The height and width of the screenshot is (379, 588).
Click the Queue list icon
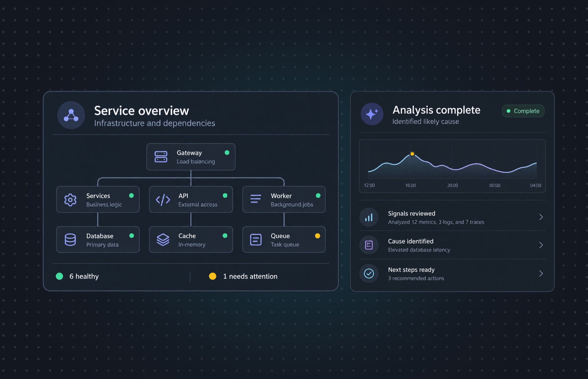point(256,240)
